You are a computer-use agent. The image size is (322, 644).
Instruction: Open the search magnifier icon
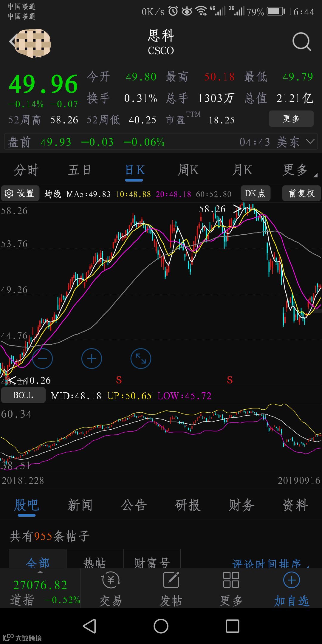[x=301, y=42]
